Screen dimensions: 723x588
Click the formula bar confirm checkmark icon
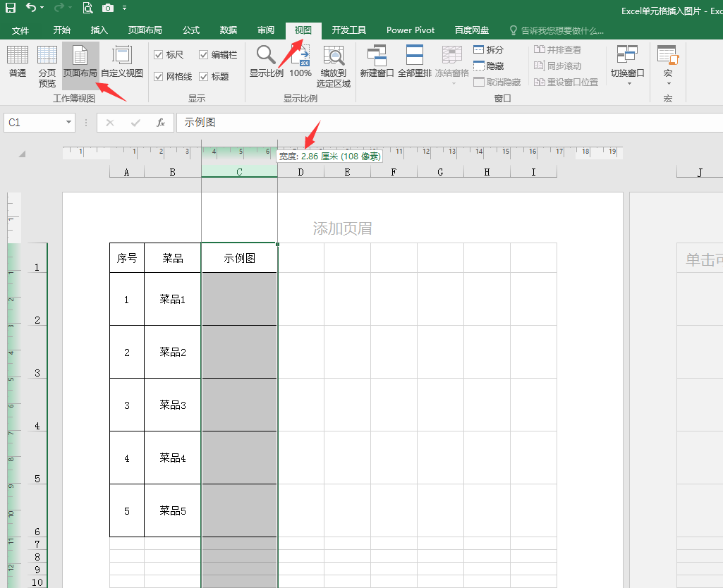click(x=135, y=123)
